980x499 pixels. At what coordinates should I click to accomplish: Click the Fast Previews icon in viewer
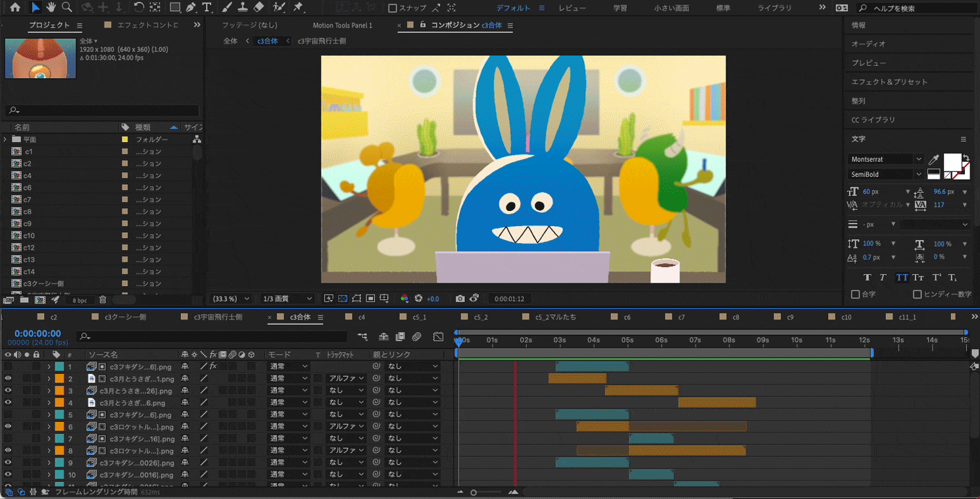(329, 298)
